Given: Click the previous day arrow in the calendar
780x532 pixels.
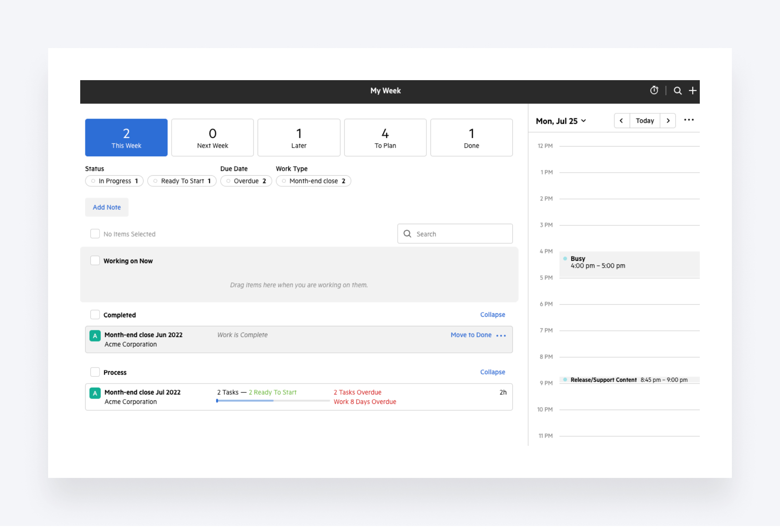Looking at the screenshot, I should tap(622, 121).
